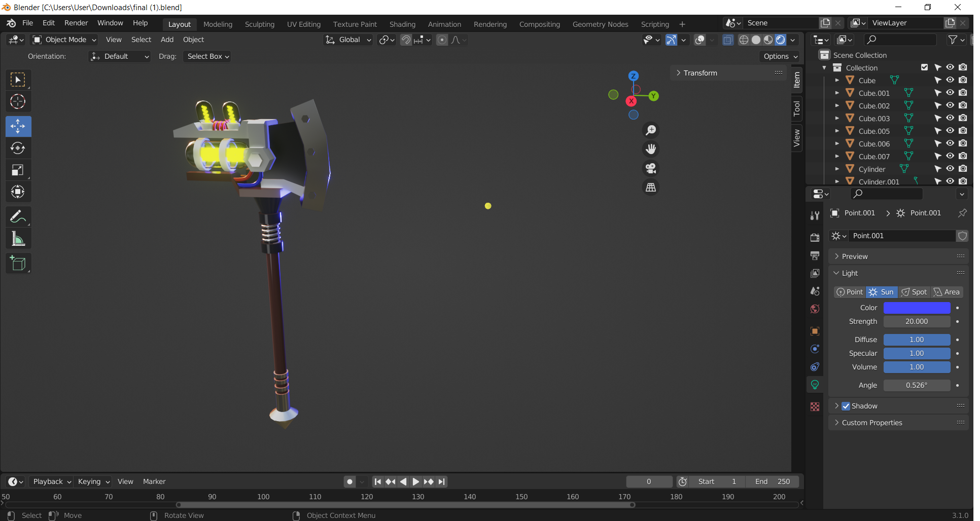Toggle snapping magnet icon in header
Screen dimensions: 980x521
406,40
